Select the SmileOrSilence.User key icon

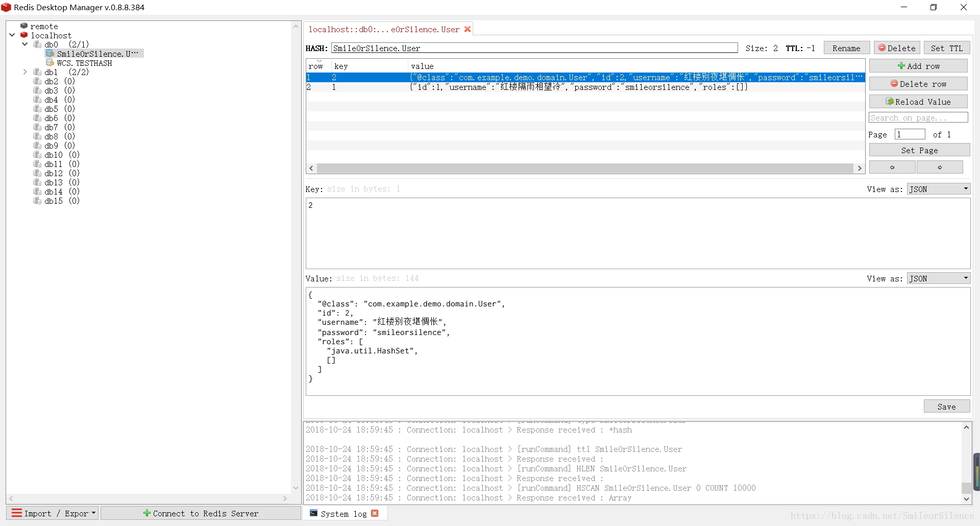pyautogui.click(x=50, y=53)
